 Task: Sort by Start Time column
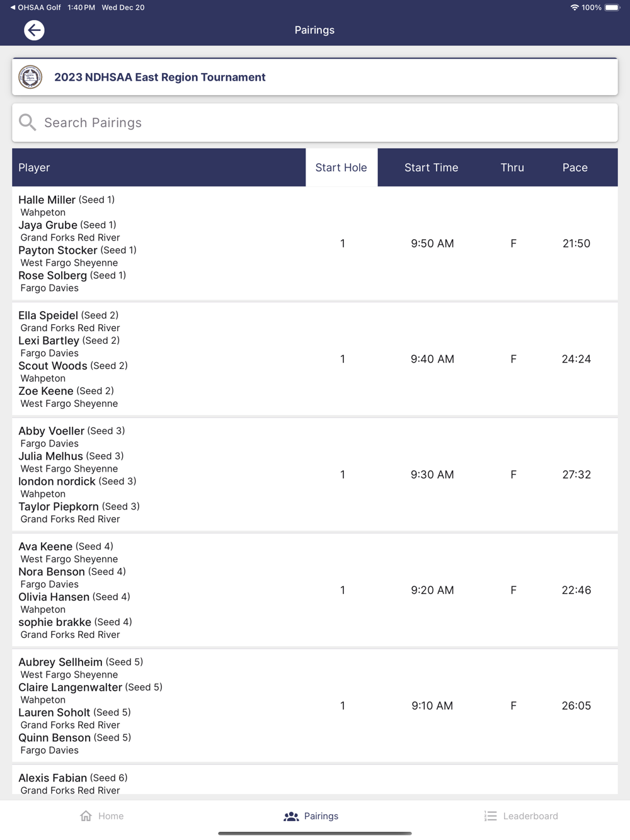point(431,167)
